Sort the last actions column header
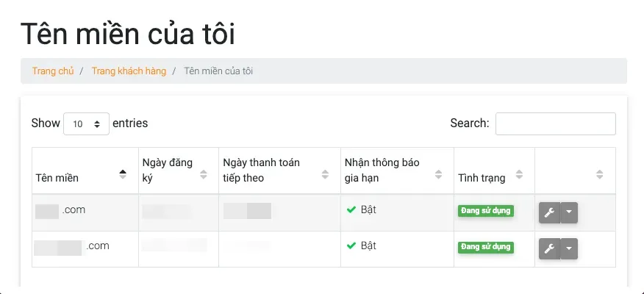Viewport: 644px width, 294px height. pyautogui.click(x=575, y=171)
